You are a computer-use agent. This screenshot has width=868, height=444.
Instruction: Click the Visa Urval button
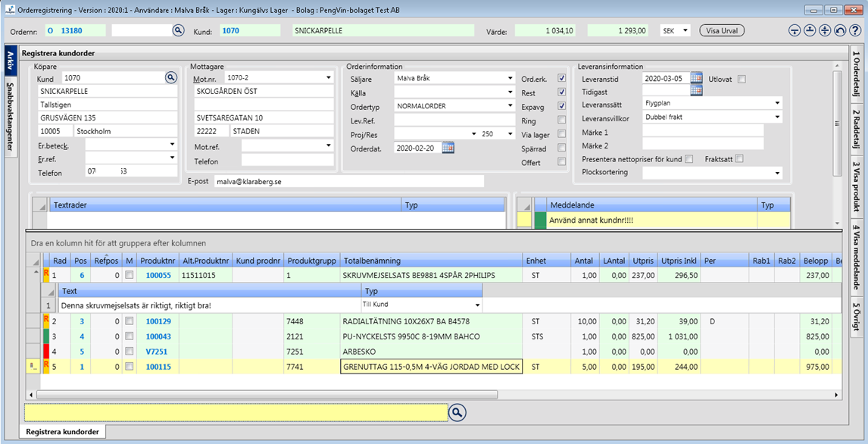click(721, 31)
